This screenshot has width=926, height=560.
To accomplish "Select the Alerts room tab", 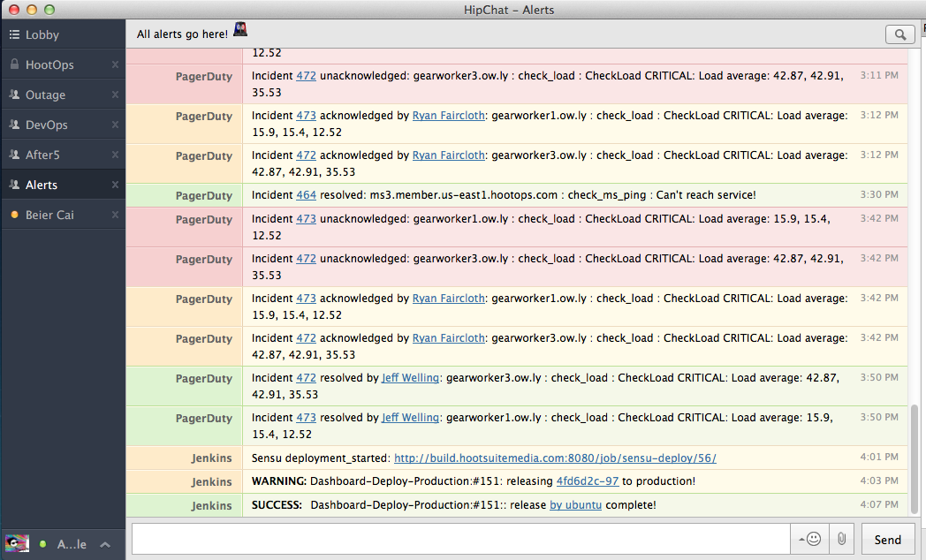I will (64, 185).
